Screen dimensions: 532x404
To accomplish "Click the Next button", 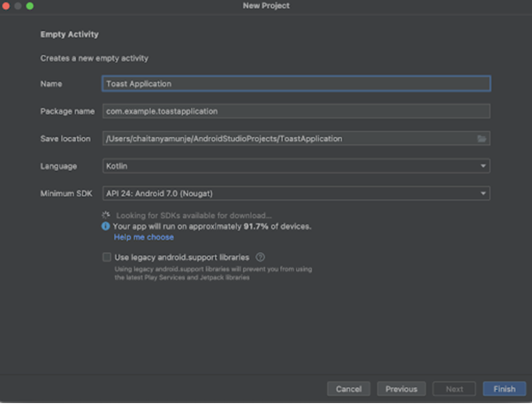I will click(453, 389).
